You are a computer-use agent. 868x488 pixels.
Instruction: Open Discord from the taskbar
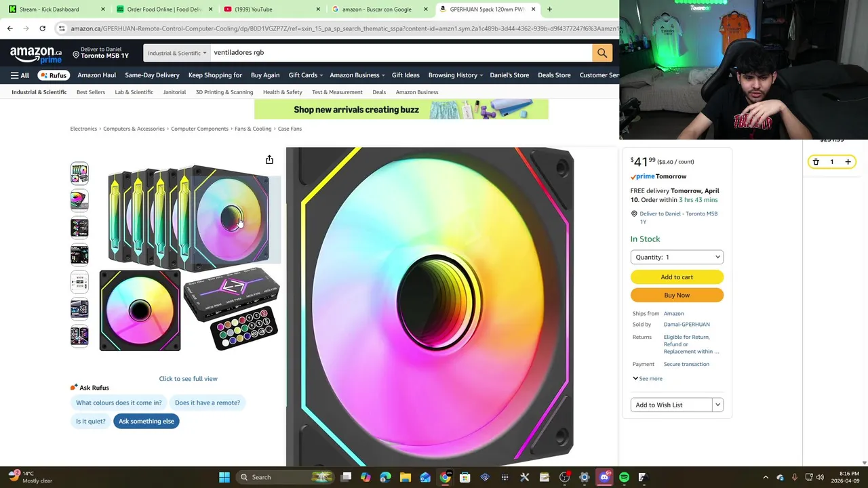coord(604,477)
